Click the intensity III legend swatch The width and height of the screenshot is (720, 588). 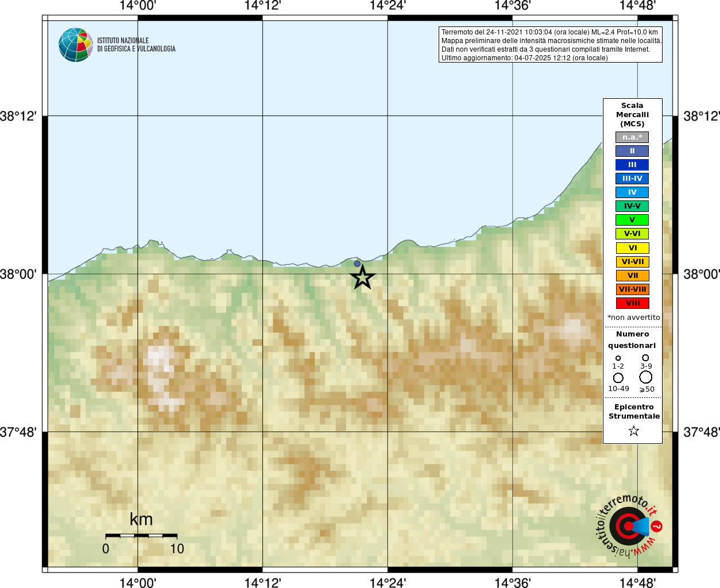(x=632, y=165)
